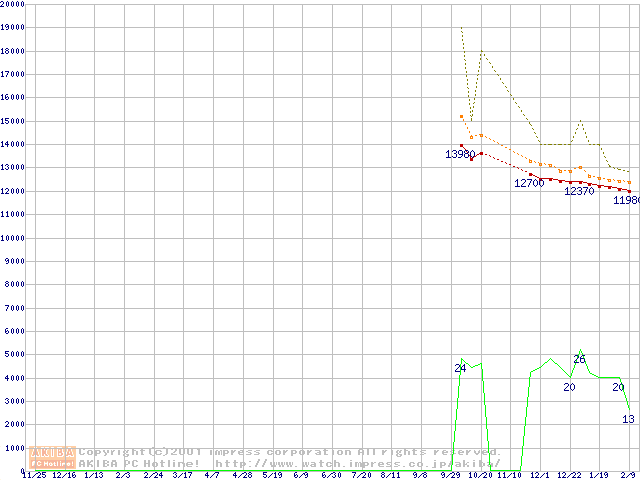Select the 9/29 date on x-axis
This screenshot has width=640, height=480.
(450, 475)
